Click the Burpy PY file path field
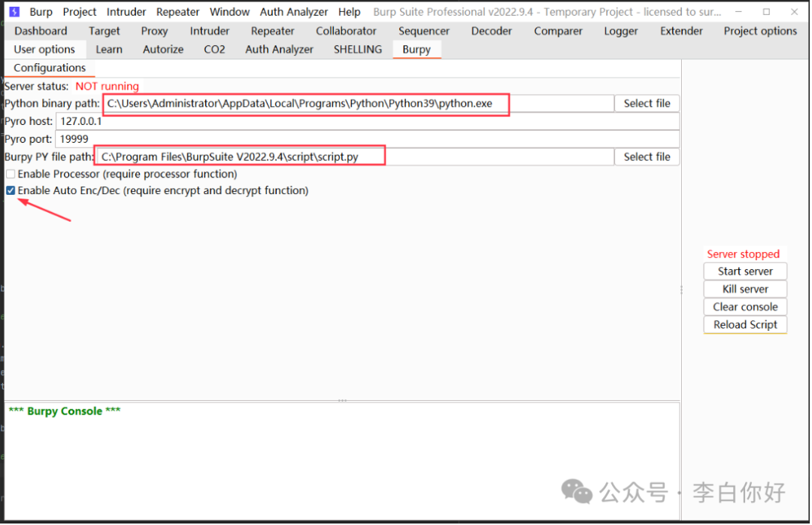Image resolution: width=812 pixels, height=525 pixels. [x=355, y=157]
